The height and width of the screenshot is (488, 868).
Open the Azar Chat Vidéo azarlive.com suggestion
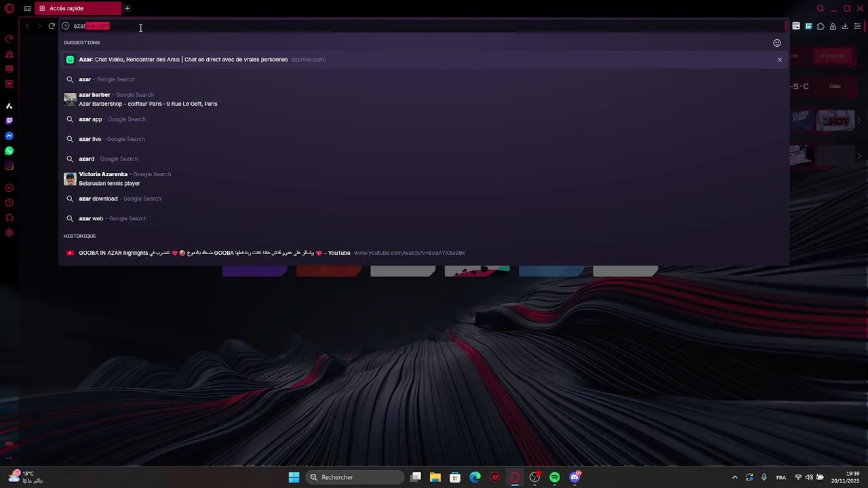click(424, 60)
